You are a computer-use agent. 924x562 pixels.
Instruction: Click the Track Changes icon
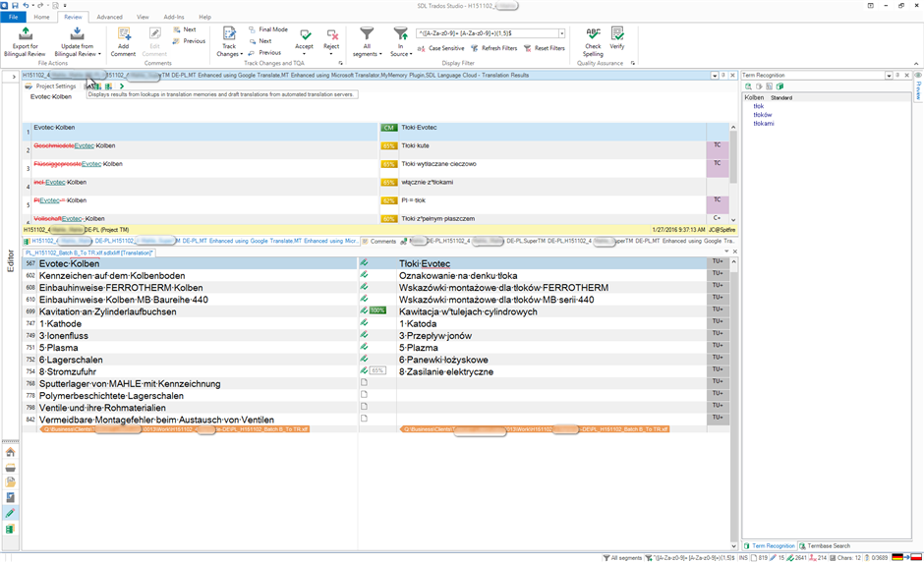coord(229,33)
